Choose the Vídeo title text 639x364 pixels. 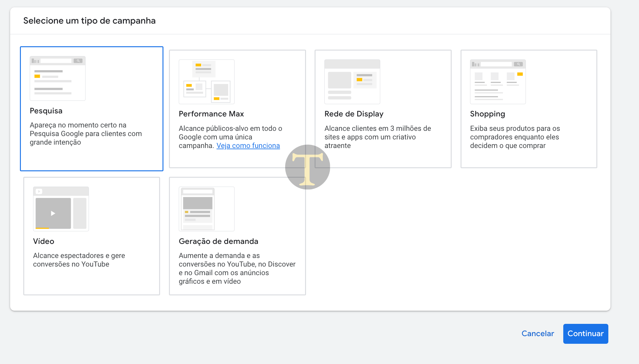44,241
